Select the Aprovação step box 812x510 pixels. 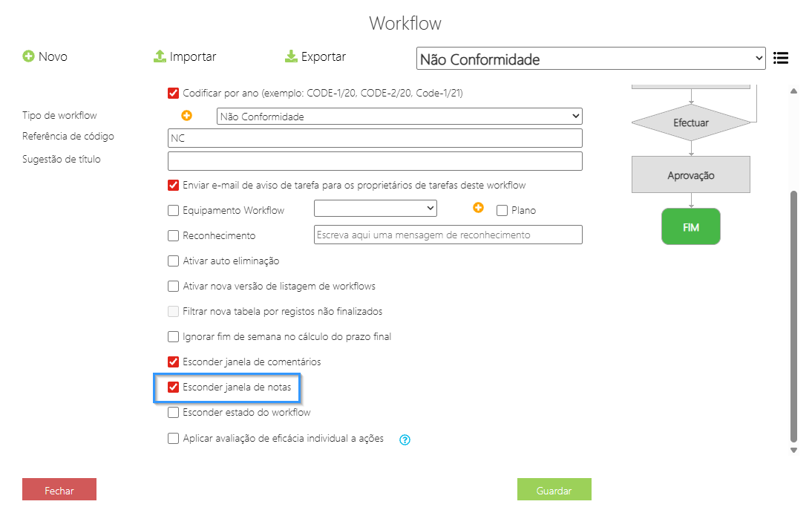point(691,175)
